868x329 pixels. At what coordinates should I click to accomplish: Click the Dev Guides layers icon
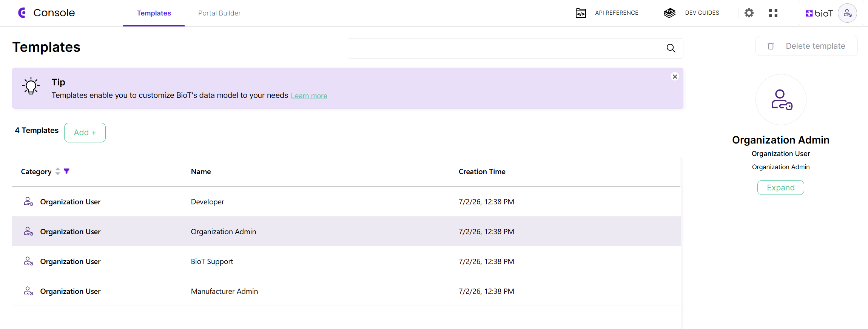669,13
